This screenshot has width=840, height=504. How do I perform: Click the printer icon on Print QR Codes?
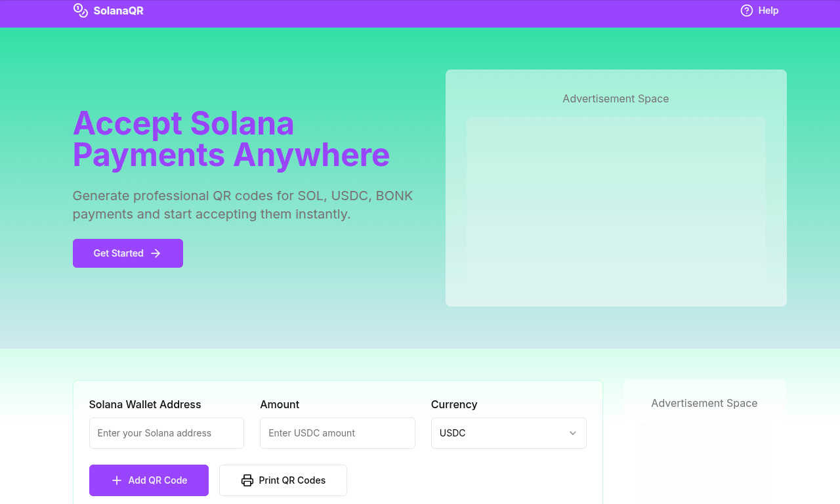coord(247,480)
